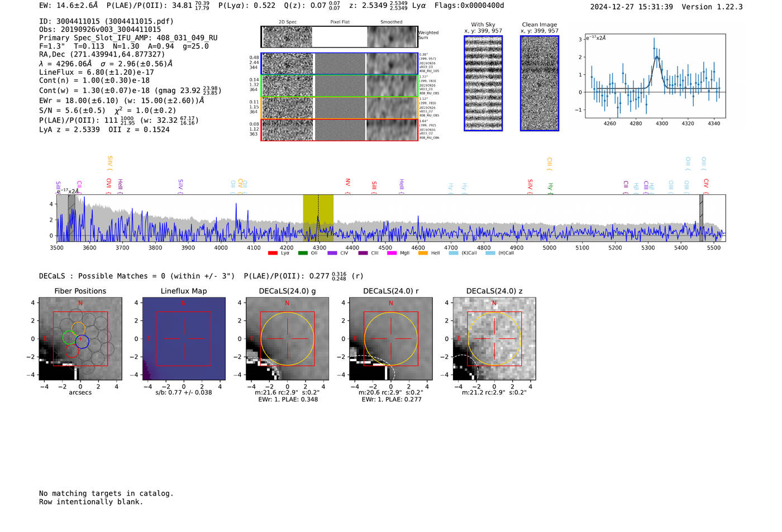The image size is (782, 532).
Task: Click the LineFlux = 6.80(±1.20)e-17 line
Action: click(x=97, y=73)
